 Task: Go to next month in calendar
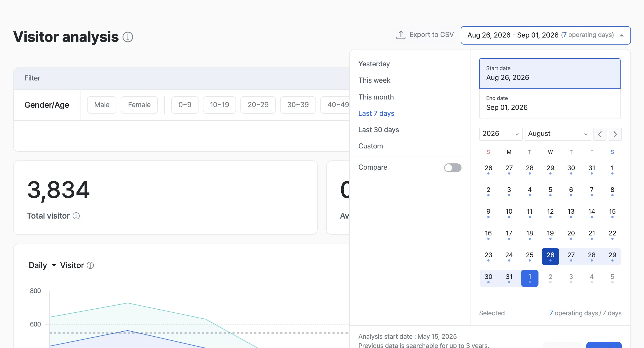point(615,134)
